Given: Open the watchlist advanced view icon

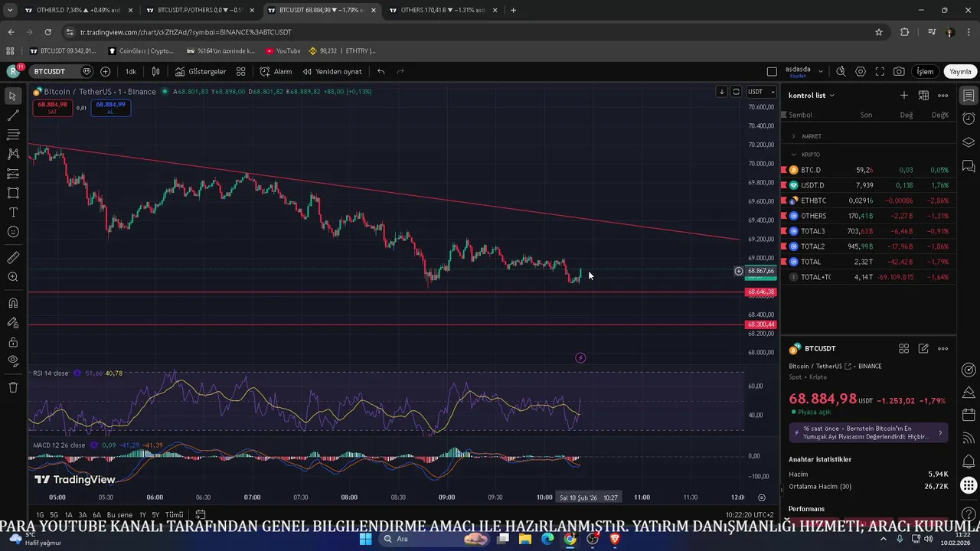Looking at the screenshot, I should pyautogui.click(x=923, y=96).
